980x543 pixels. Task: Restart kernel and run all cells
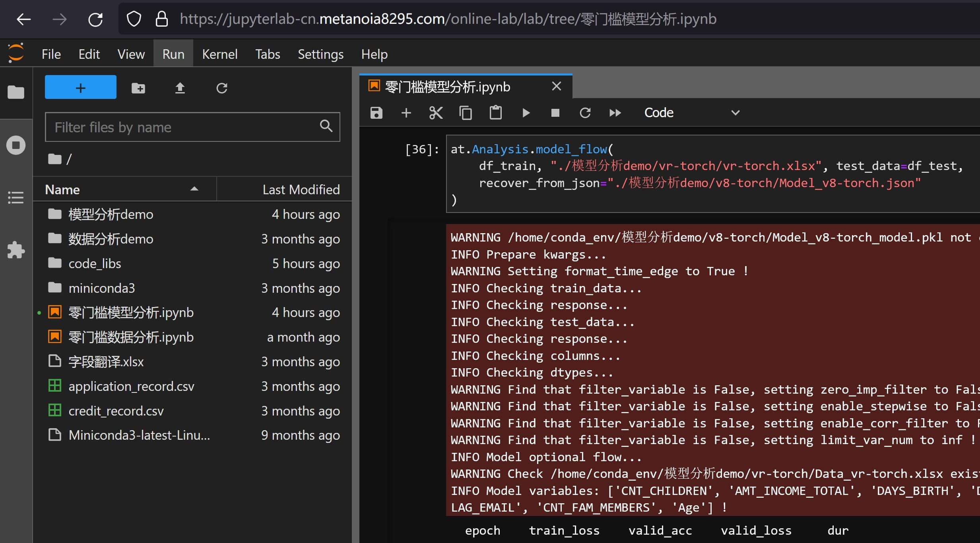(x=615, y=113)
